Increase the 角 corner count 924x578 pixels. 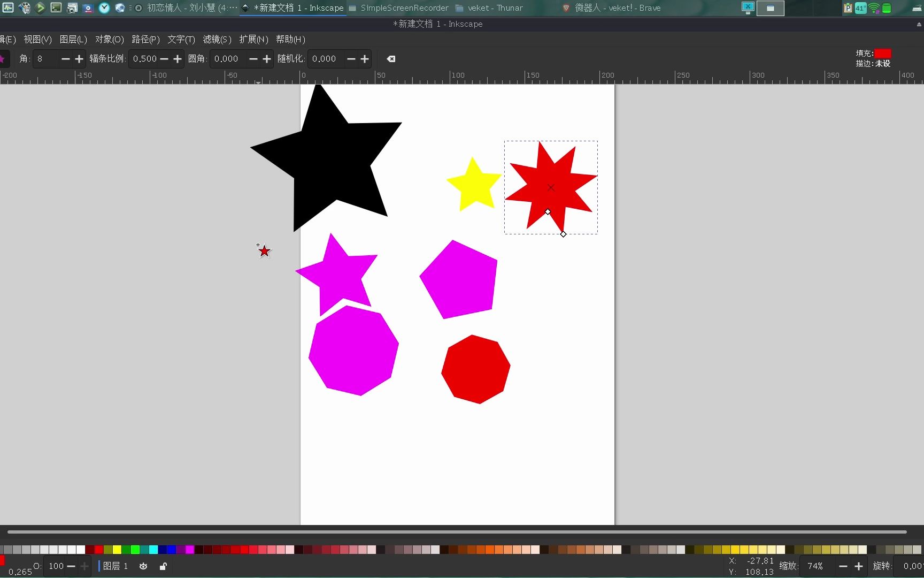tap(79, 59)
